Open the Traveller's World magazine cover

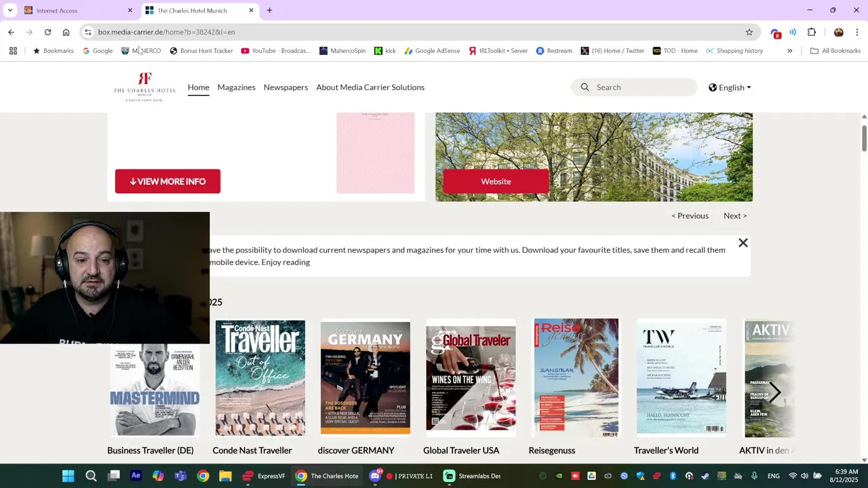coord(682,378)
